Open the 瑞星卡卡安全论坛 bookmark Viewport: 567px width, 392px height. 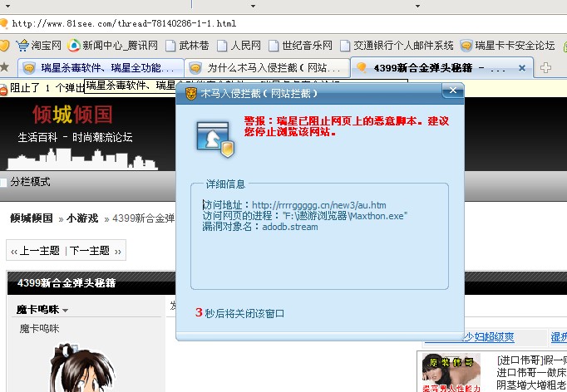(x=515, y=46)
